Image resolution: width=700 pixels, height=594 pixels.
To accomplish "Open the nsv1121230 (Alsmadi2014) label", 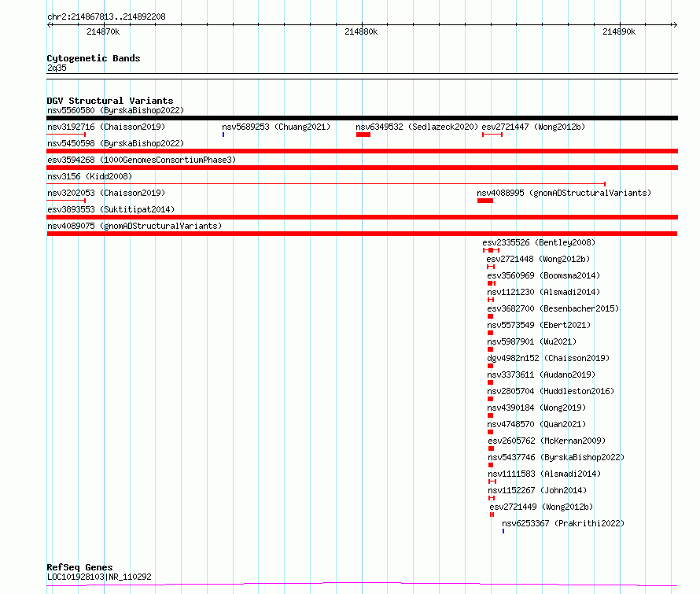I will pyautogui.click(x=543, y=292).
